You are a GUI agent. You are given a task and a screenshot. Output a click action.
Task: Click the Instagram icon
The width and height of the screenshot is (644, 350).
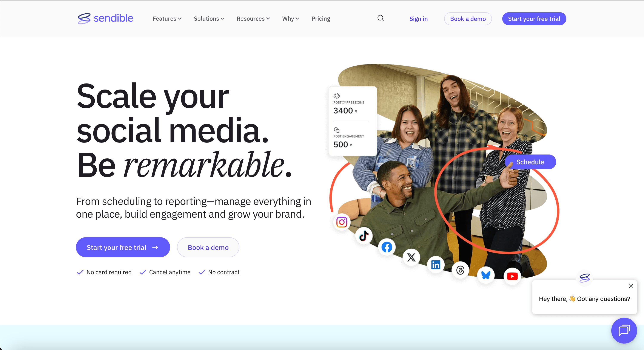pos(342,222)
